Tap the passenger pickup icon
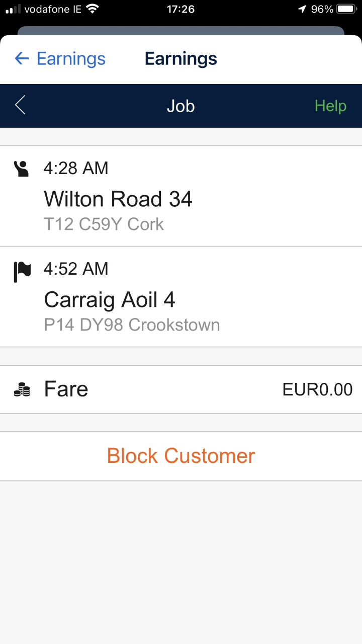Image resolution: width=362 pixels, height=644 pixels. [21, 169]
